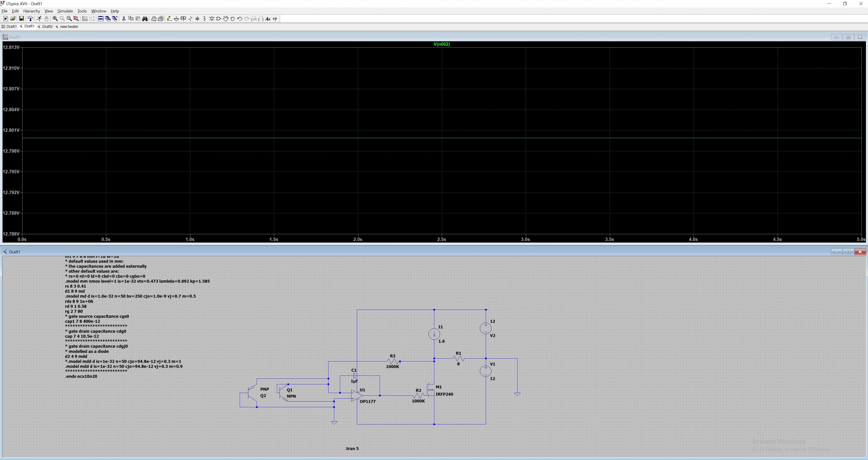Click resistor R2 1000K label
Viewport: 868px width, 460px height.
click(x=418, y=401)
